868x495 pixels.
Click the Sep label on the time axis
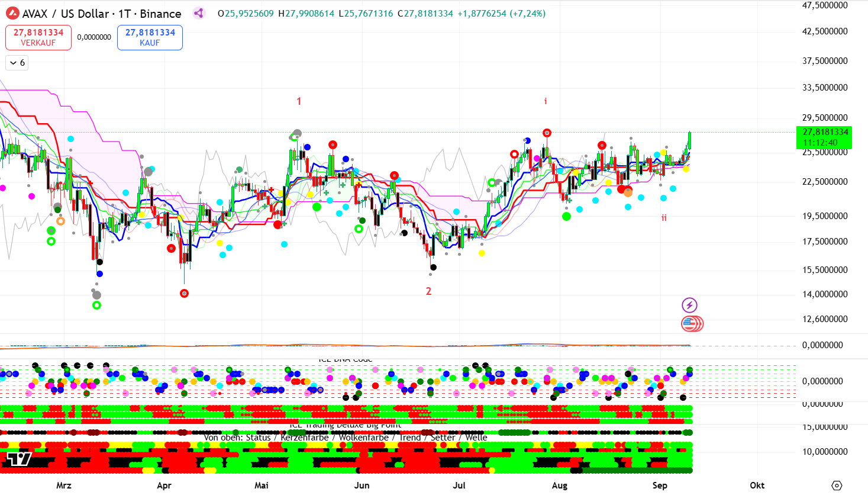[x=660, y=486]
